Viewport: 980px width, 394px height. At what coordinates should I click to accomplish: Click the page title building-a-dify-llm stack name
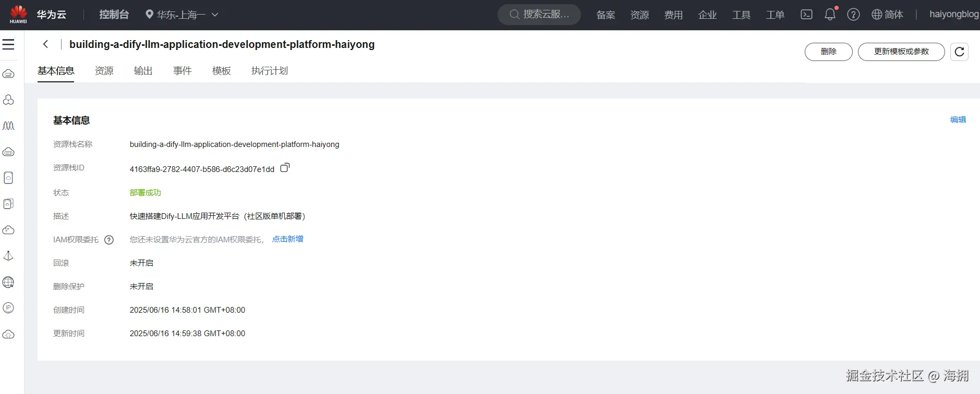[x=222, y=44]
